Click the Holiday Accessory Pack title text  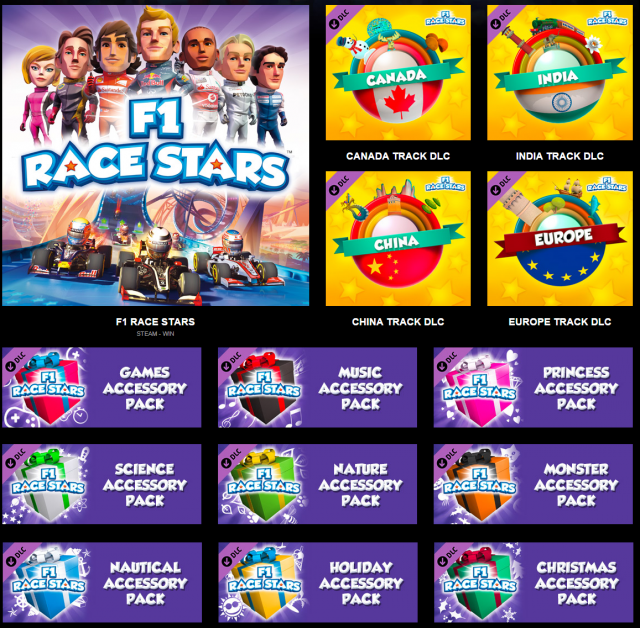tap(361, 583)
